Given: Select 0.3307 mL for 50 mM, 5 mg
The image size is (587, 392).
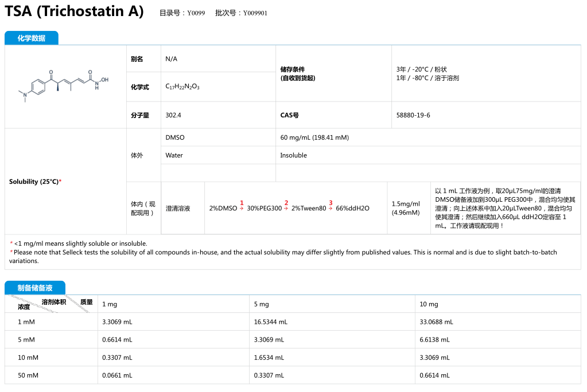Looking at the screenshot, I should click(269, 375).
